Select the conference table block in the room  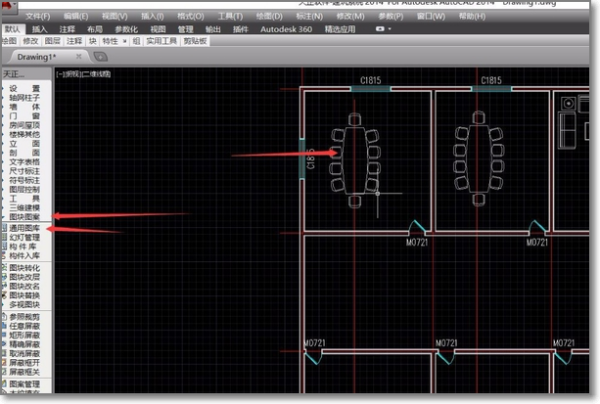tap(355, 161)
